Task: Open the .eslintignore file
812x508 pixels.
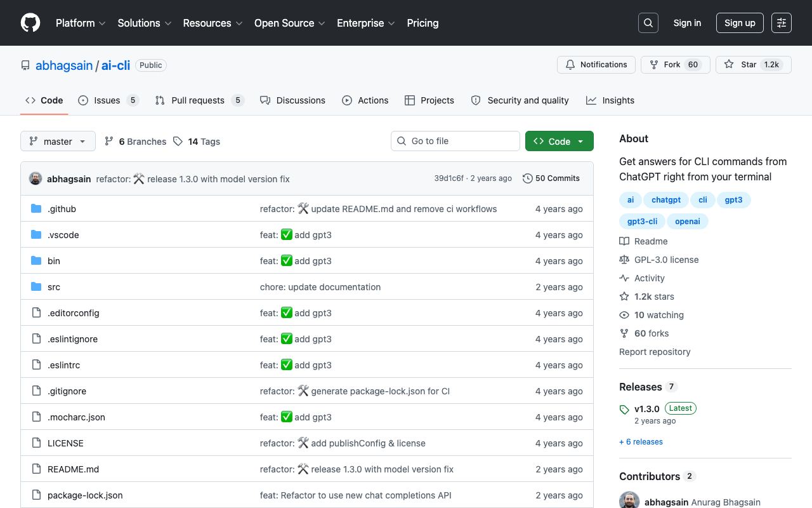Action: pyautogui.click(x=72, y=339)
